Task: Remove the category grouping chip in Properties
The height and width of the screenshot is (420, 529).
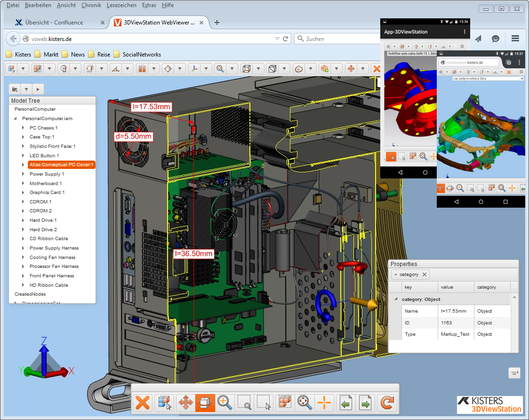Action: (425, 275)
